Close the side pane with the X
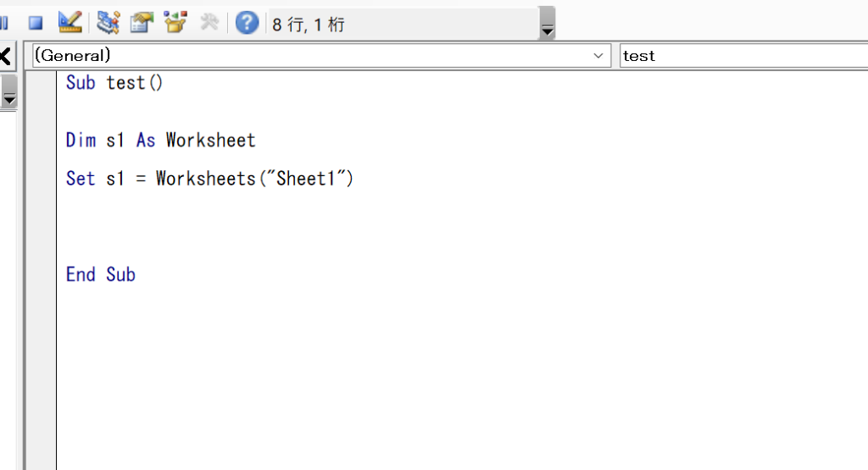Viewport: 868px width, 470px height. (5, 56)
